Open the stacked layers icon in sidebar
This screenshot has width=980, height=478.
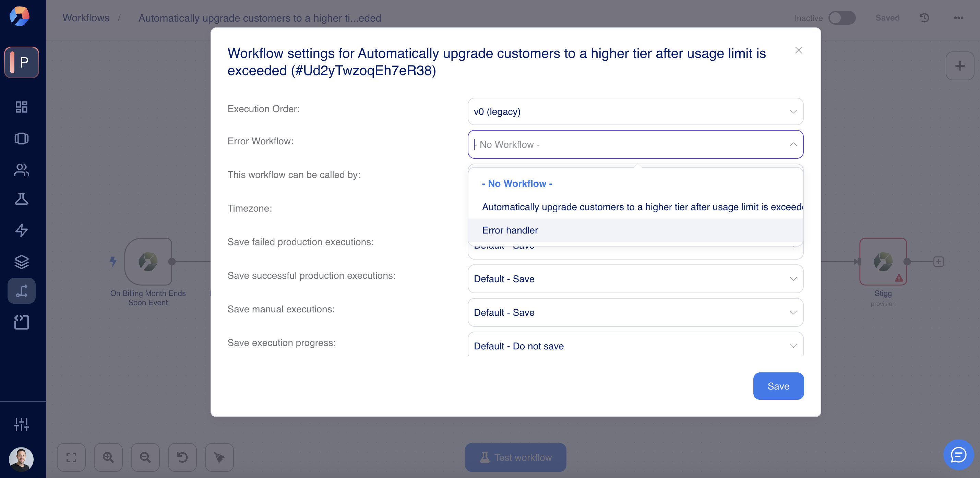(22, 262)
